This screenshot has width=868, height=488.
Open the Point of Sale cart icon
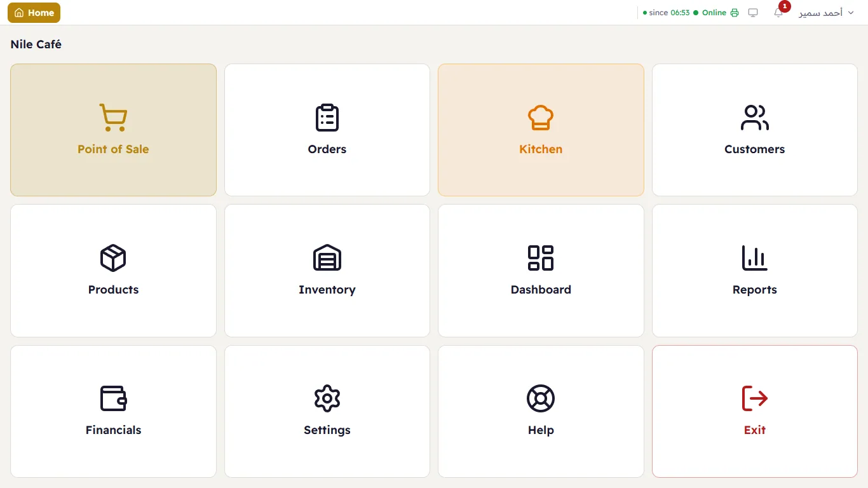pyautogui.click(x=113, y=118)
